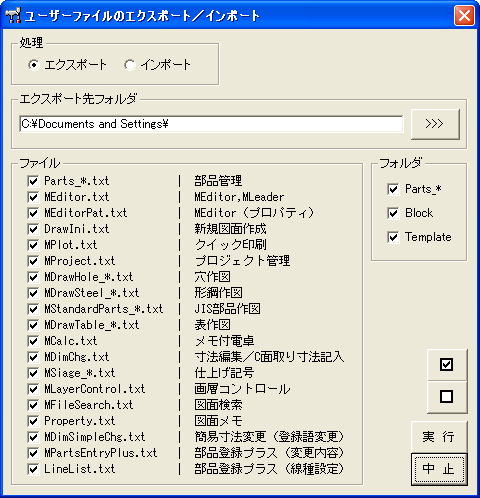Uncheck the MPlot.txt quick print checkbox
Screen dimensions: 480x498
coord(33,245)
